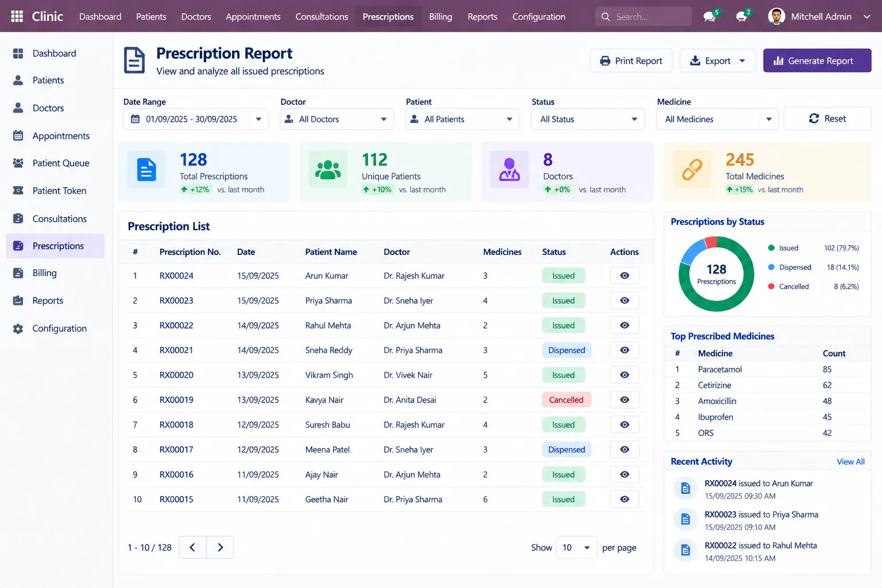882x588 pixels.
Task: Open the apps grid menu icon
Action: [17, 16]
